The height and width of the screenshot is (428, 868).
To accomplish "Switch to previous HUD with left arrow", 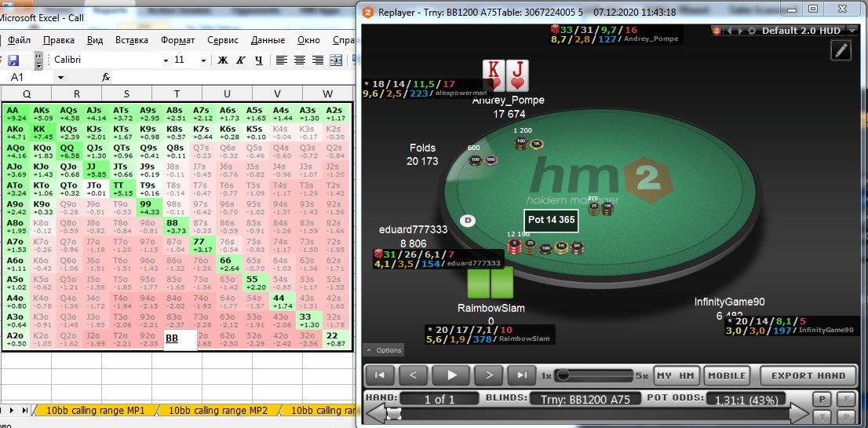I will tap(729, 31).
